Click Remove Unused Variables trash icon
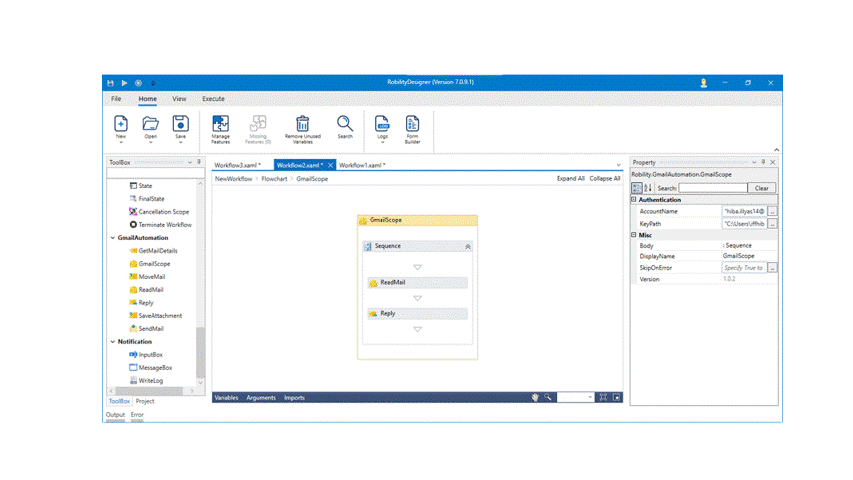The height and width of the screenshot is (480, 853). [302, 125]
